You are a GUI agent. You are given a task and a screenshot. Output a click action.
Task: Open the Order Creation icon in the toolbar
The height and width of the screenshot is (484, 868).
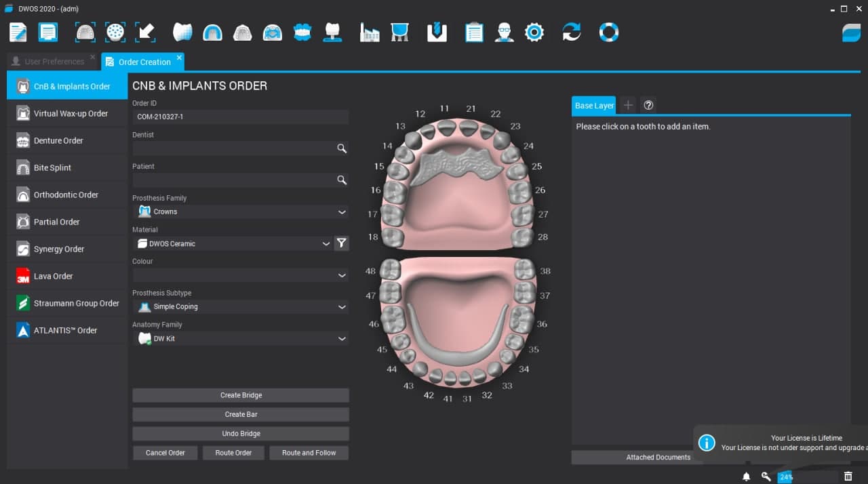pyautogui.click(x=18, y=32)
